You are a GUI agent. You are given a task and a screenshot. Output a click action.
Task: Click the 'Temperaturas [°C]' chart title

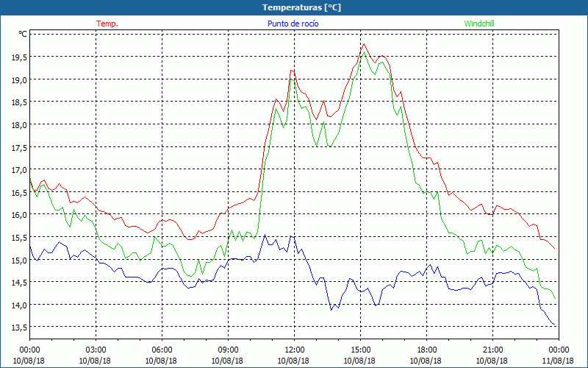(301, 7)
